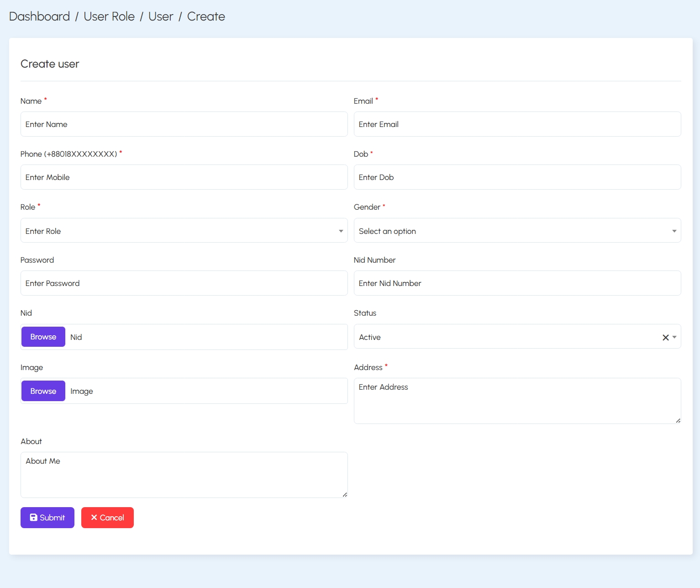Expand the Gender select menu

coord(517,230)
